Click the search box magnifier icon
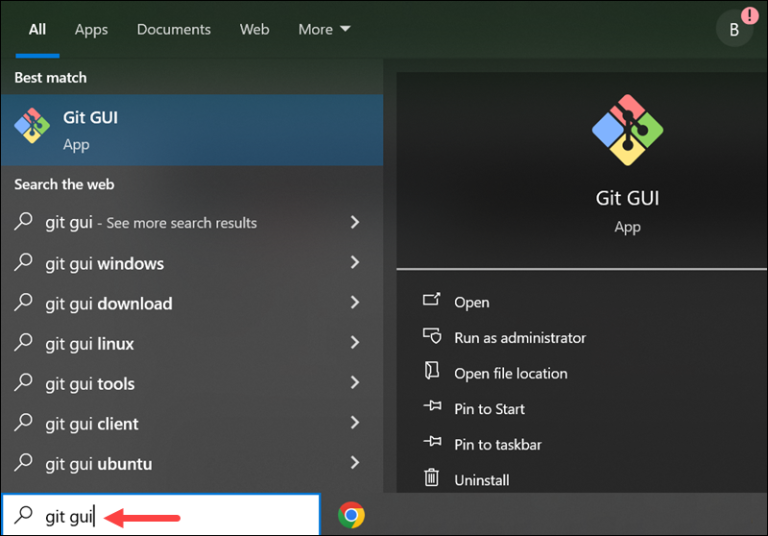768x536 pixels. [23, 515]
